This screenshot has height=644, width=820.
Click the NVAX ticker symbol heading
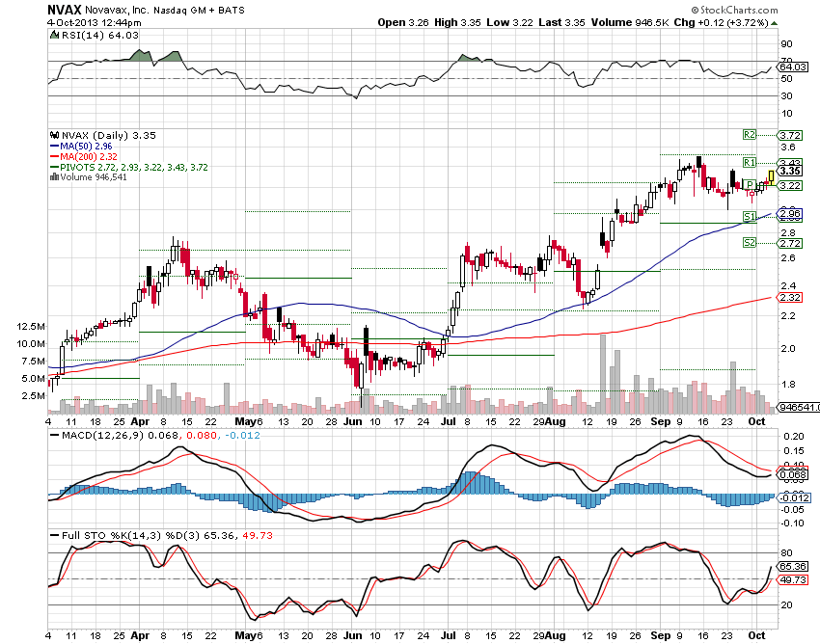(64, 10)
